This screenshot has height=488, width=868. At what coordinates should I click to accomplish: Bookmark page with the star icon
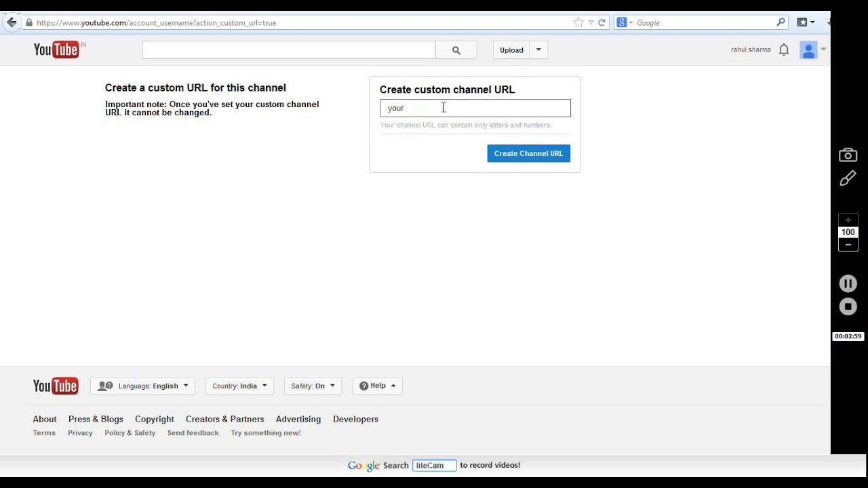click(x=578, y=22)
